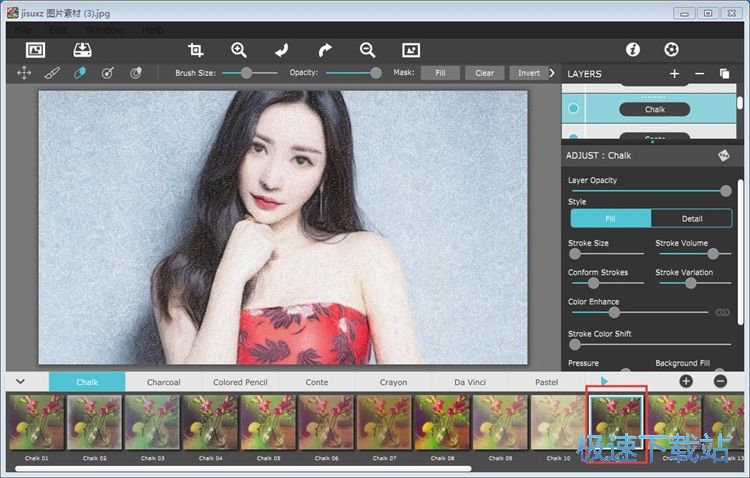
Task: Click the redo arrow icon
Action: [x=324, y=49]
